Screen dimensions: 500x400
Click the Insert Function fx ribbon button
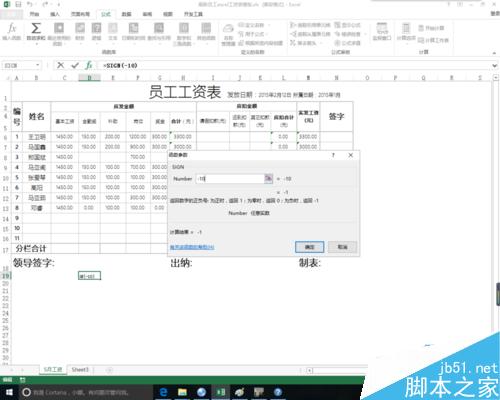click(x=12, y=31)
